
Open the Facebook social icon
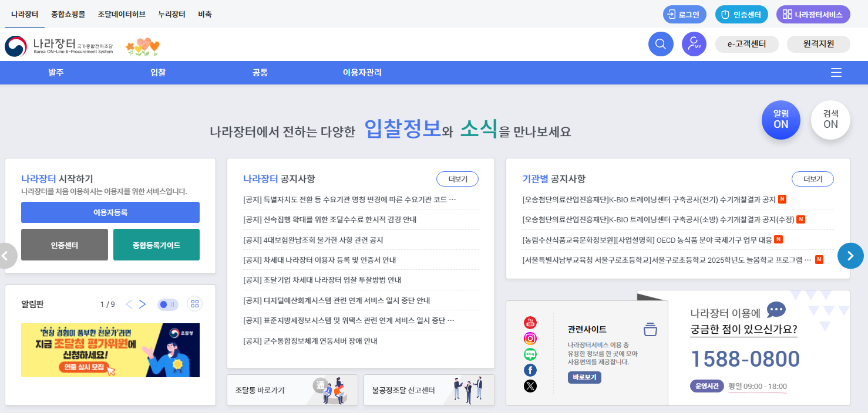530,370
